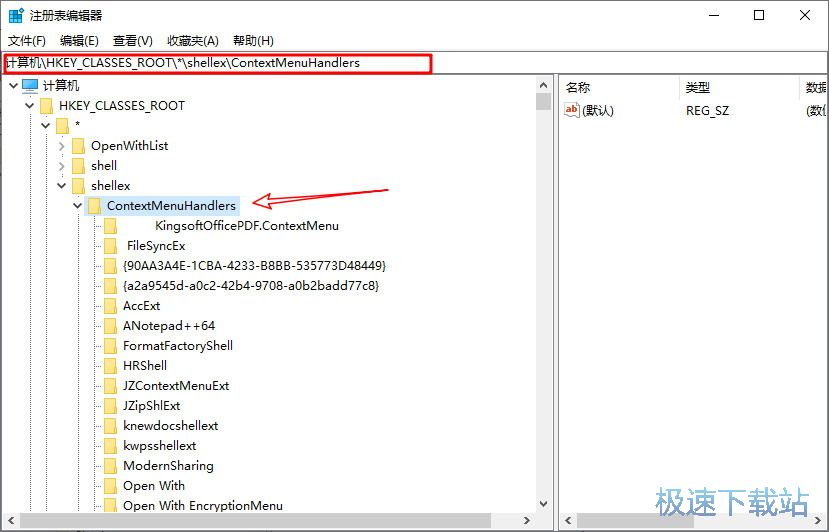Click the HKEY_CLASSES_ROOT folder icon
Viewport: 829px width, 532px height.
47,106
